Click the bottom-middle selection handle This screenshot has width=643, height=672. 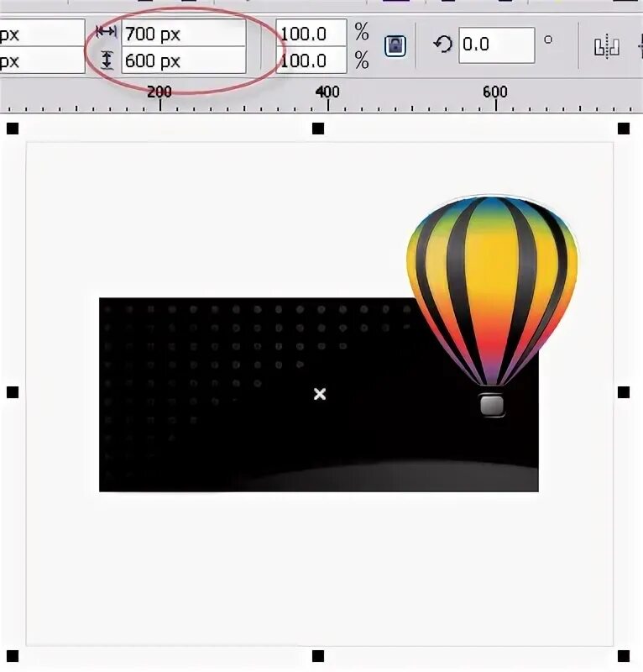pos(318,656)
